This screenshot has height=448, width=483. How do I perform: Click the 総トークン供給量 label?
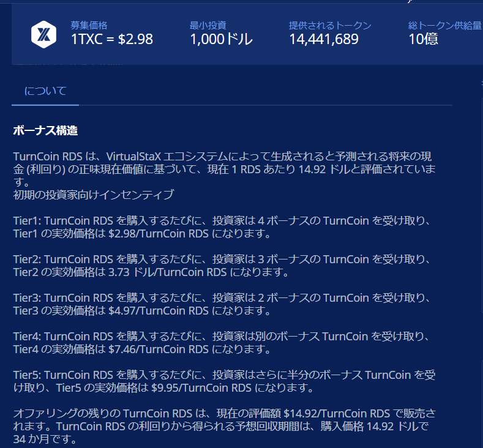coord(444,25)
